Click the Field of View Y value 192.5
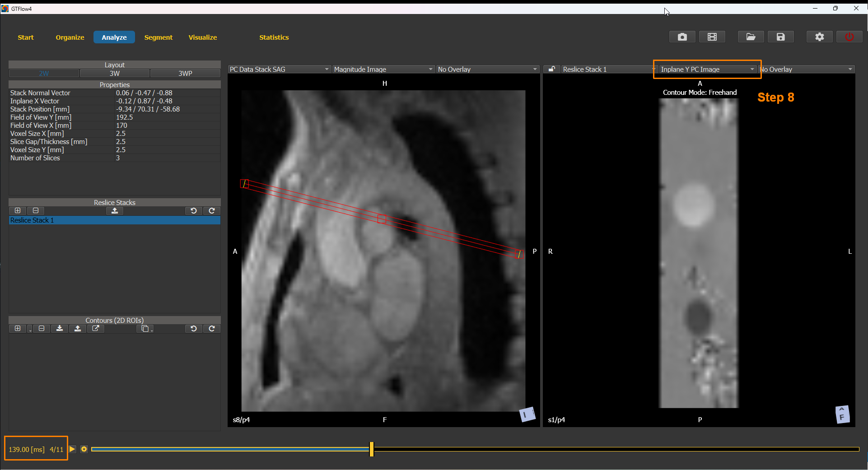868x470 pixels. coord(124,117)
